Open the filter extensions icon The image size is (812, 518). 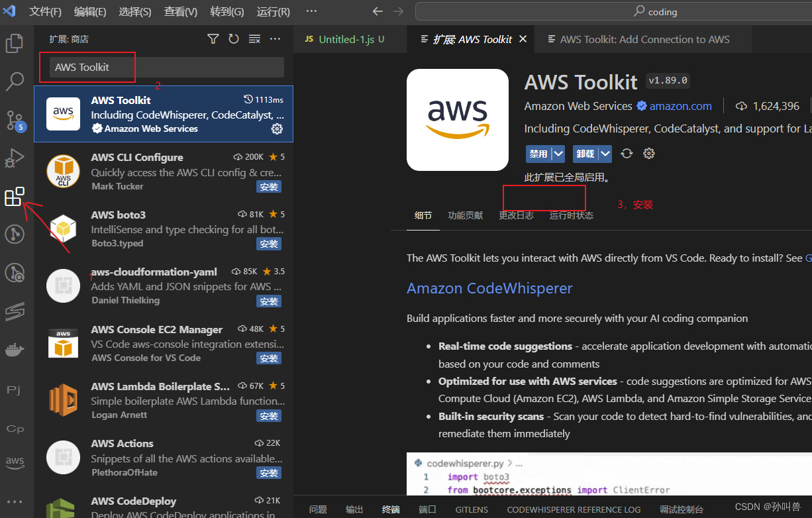tap(213, 39)
